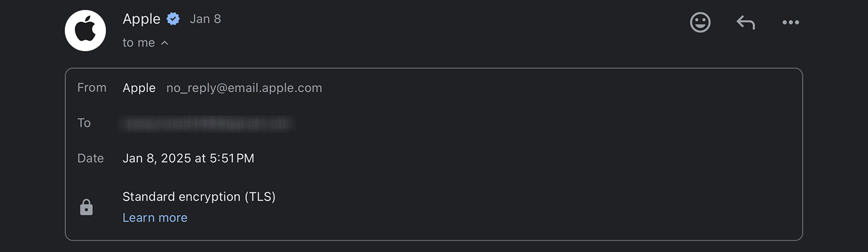Open the Learn more encryption link

point(155,218)
